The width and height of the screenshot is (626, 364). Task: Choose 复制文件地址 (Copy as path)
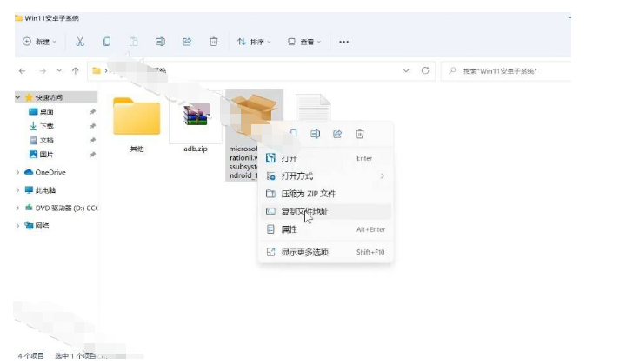[x=326, y=211]
